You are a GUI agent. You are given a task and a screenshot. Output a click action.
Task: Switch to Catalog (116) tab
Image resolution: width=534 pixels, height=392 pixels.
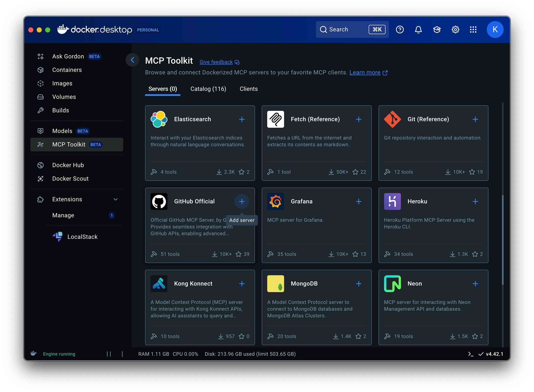[208, 89]
